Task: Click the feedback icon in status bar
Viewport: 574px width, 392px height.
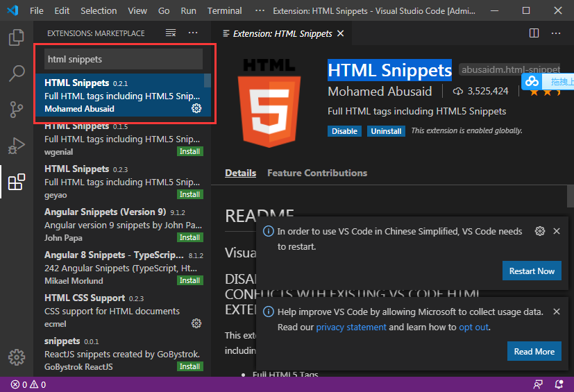Action: point(538,384)
